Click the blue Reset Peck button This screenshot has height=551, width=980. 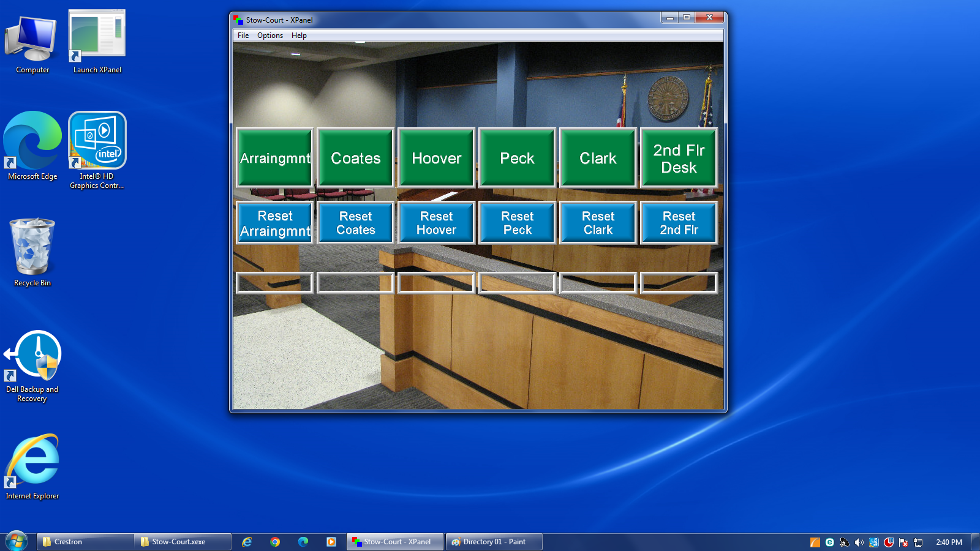tap(517, 223)
